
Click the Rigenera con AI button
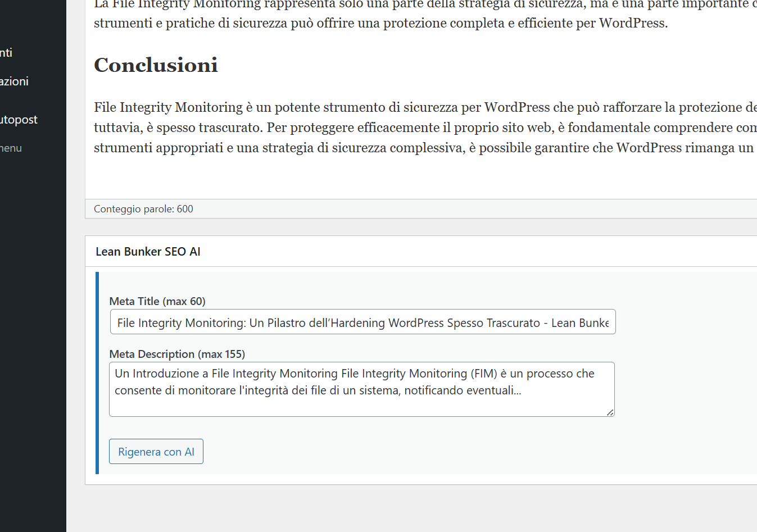point(156,452)
